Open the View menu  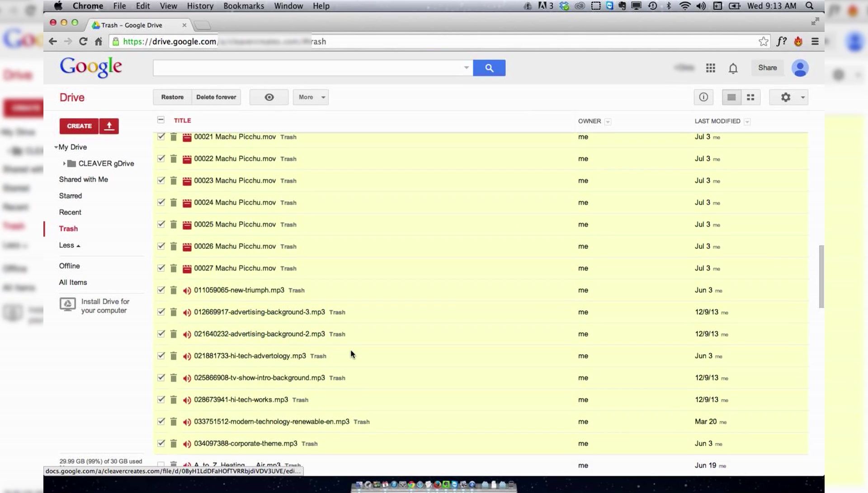[168, 6]
